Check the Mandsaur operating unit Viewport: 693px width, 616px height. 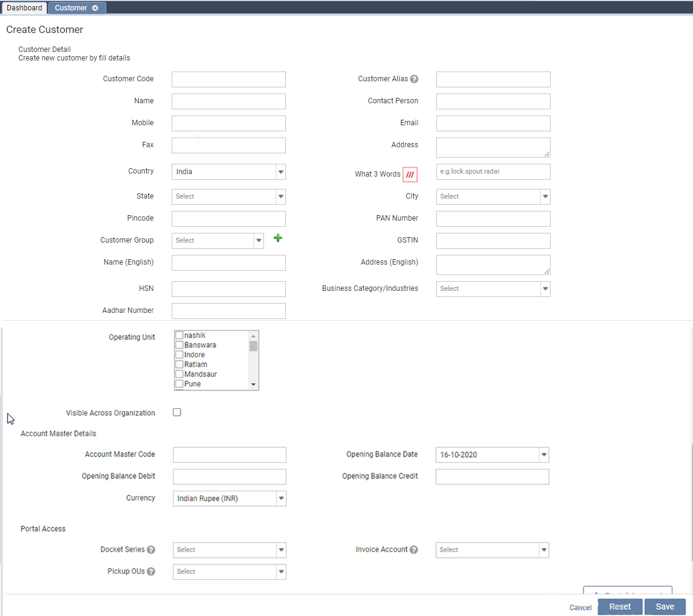pyautogui.click(x=180, y=374)
